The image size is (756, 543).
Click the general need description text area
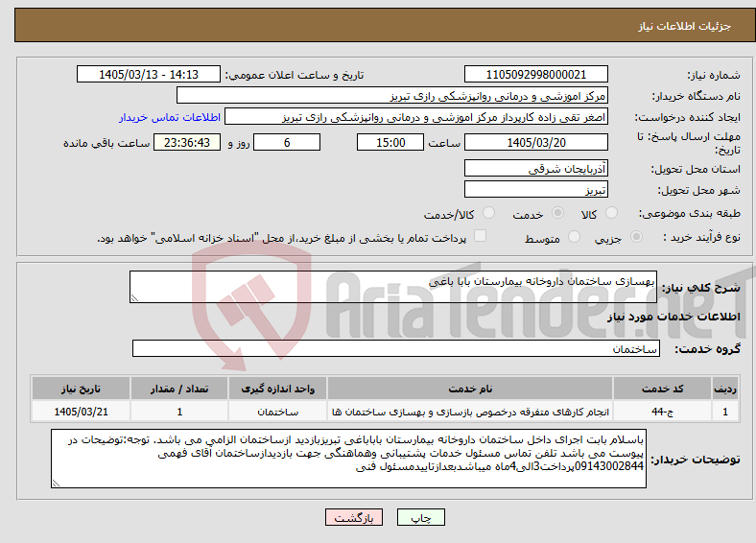pyautogui.click(x=393, y=287)
